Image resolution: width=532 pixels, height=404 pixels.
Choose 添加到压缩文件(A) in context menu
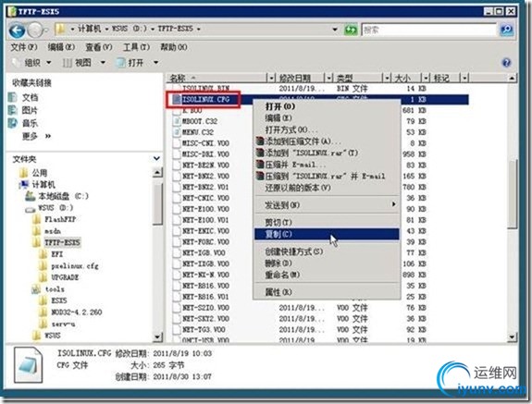(327, 141)
